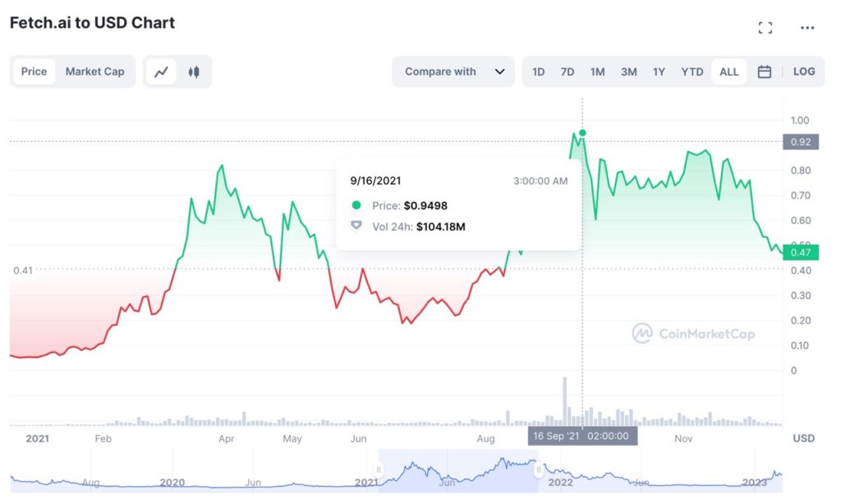This screenshot has width=841, height=504.
Task: Toggle LOG scale on the chart
Action: [804, 71]
